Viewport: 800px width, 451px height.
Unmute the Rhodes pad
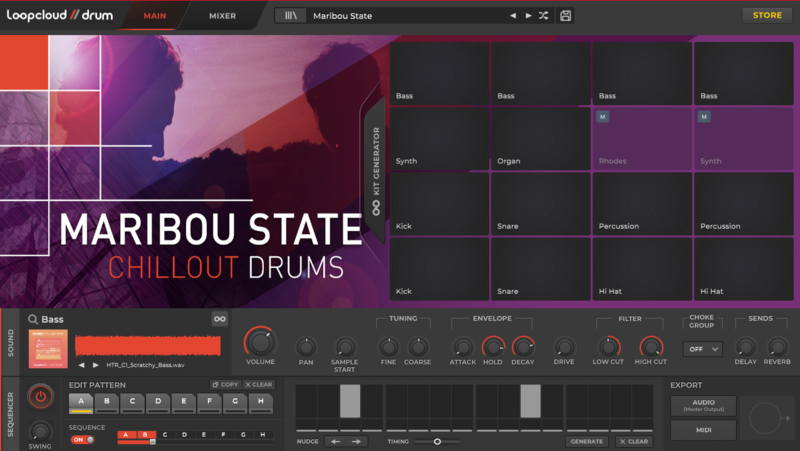[603, 117]
